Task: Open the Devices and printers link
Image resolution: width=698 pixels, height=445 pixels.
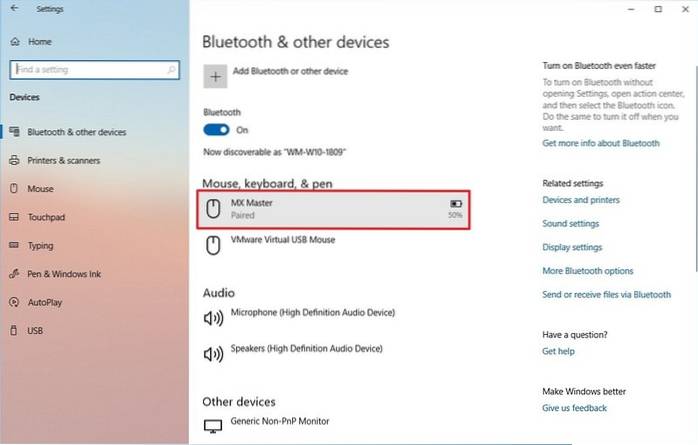Action: click(x=581, y=200)
